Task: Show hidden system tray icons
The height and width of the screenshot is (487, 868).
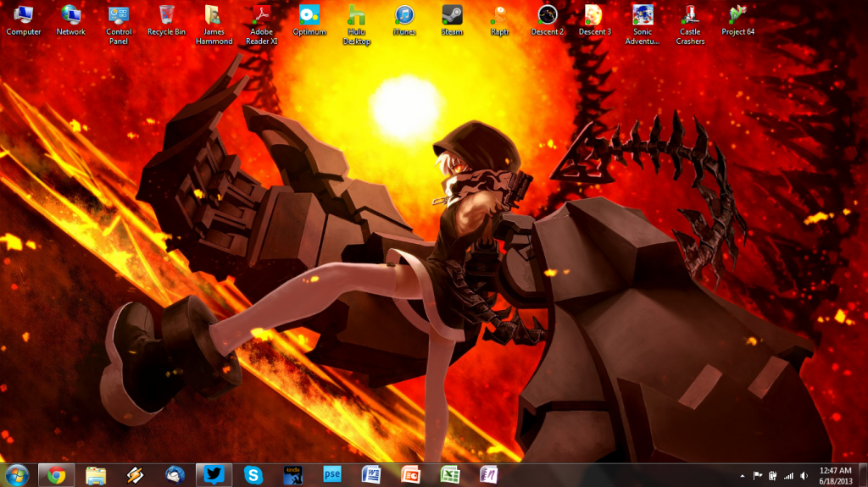Action: [x=743, y=476]
